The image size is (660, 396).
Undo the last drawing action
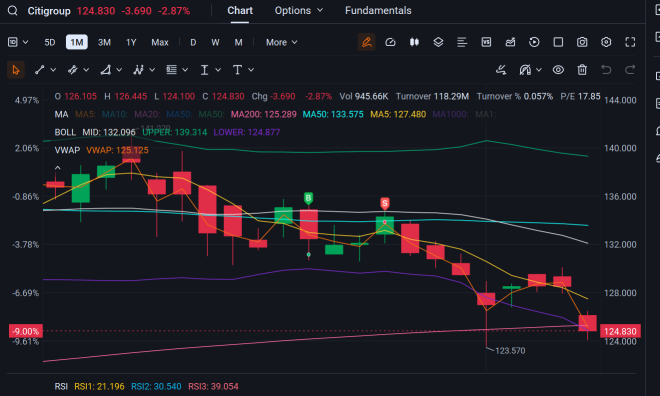click(606, 70)
